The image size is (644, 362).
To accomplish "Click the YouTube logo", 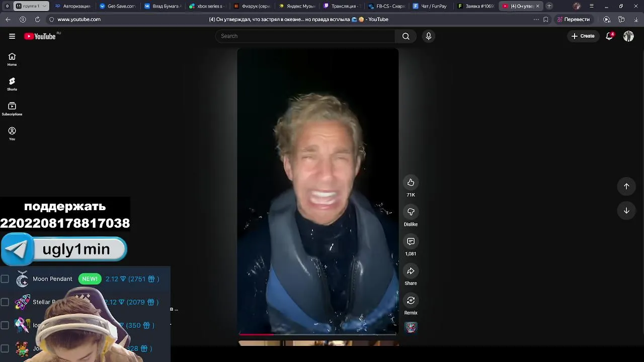I will point(39,36).
